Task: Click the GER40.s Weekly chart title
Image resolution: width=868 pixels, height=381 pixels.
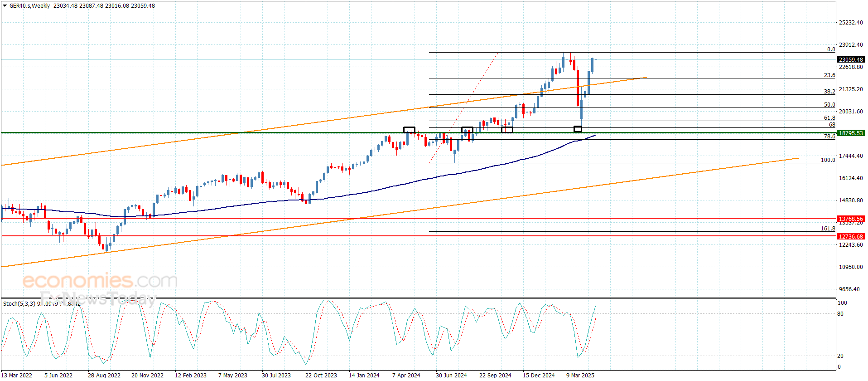Action: [x=30, y=6]
